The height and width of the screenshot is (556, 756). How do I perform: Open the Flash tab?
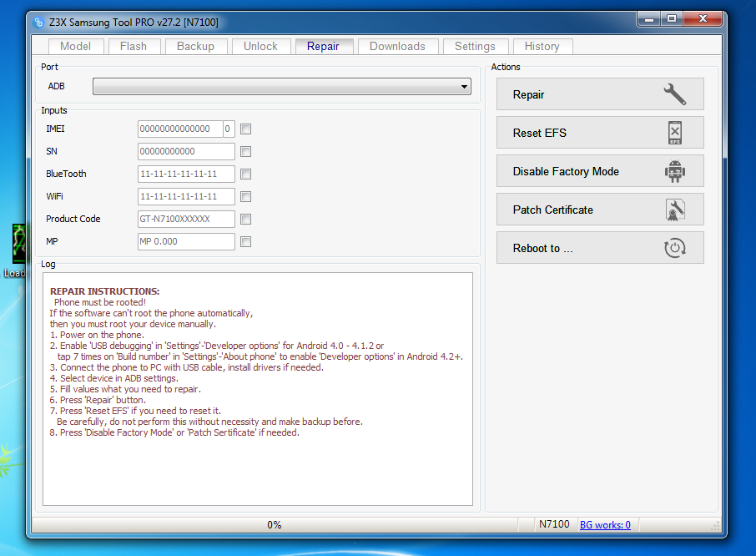(x=134, y=46)
